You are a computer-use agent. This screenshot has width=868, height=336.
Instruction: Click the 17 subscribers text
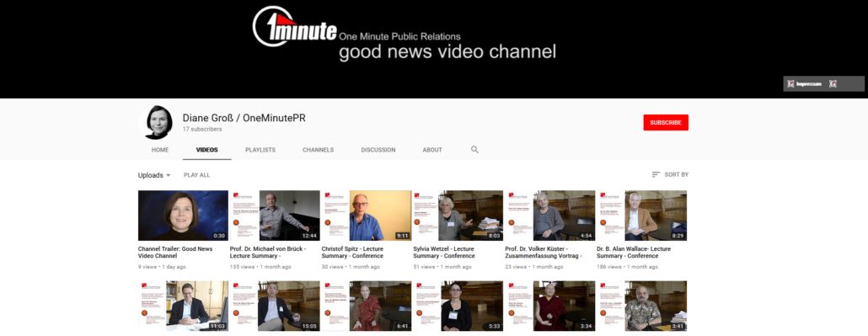point(202,129)
